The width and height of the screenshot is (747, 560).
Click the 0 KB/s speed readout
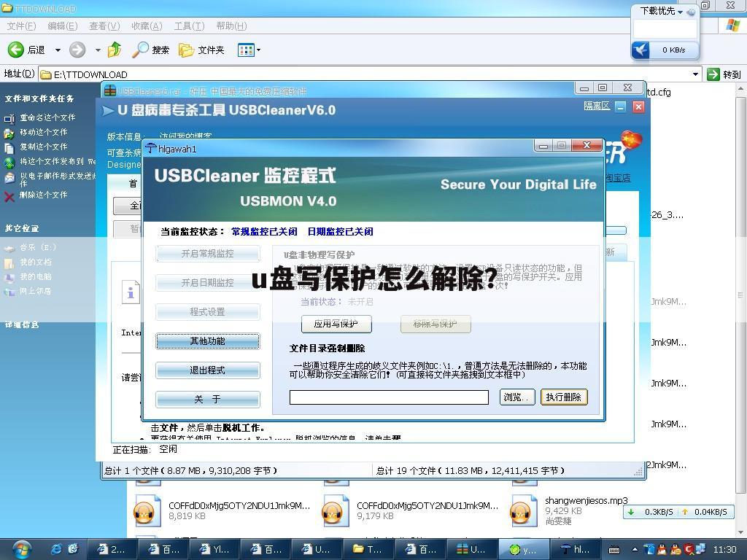pos(673,50)
